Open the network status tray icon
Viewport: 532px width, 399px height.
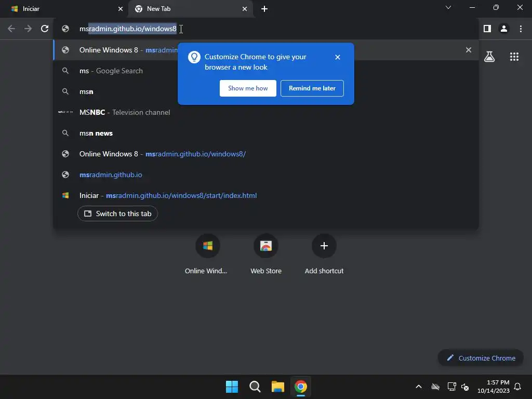point(451,387)
